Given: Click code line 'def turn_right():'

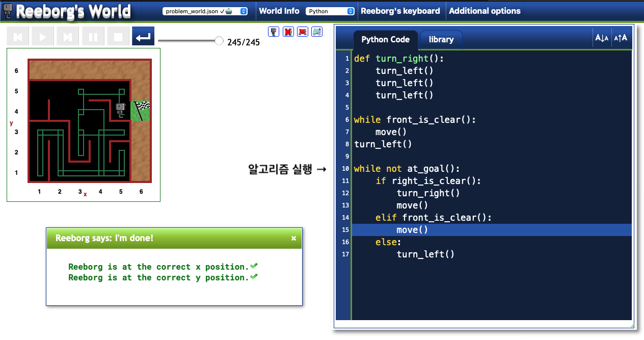Looking at the screenshot, I should [x=399, y=59].
